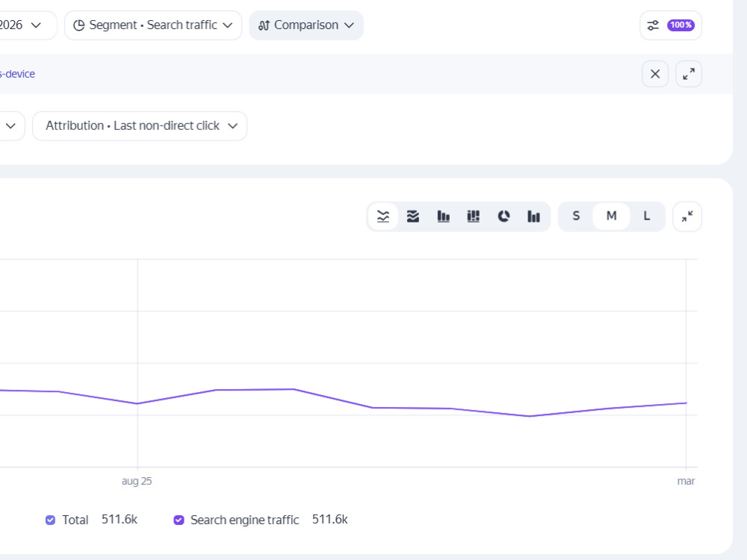Viewport: 747px width, 560px height.
Task: Expand the cut-off dropdown left of Attribution
Action: tap(11, 126)
